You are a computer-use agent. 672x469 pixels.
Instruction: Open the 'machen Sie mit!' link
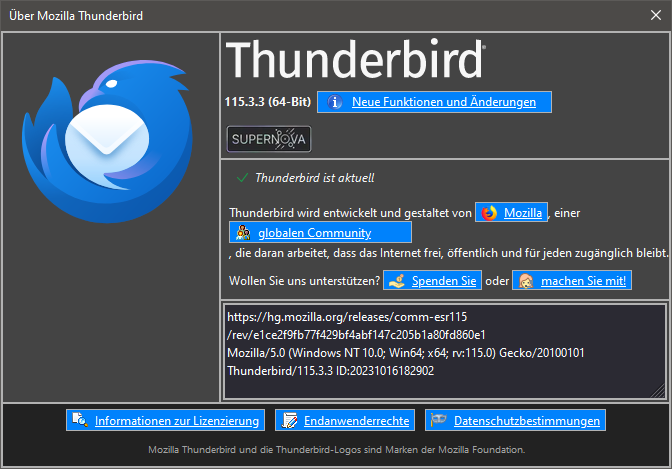[x=583, y=281]
